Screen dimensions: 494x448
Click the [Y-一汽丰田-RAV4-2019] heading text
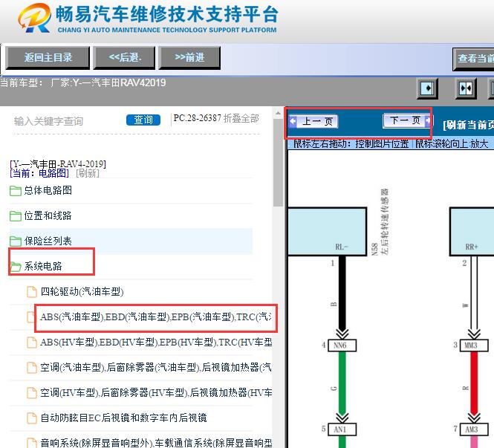(x=58, y=164)
